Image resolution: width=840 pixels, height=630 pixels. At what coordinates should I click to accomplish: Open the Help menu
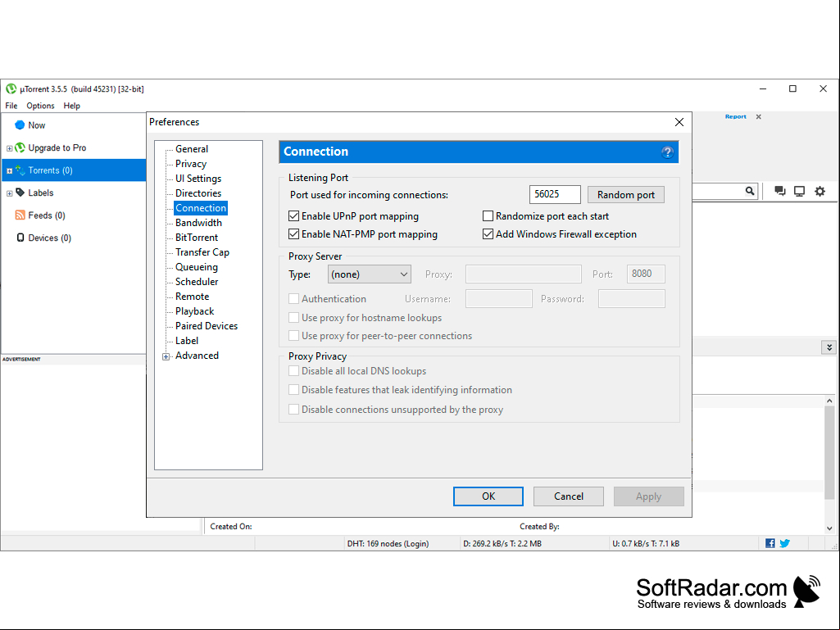(72, 106)
